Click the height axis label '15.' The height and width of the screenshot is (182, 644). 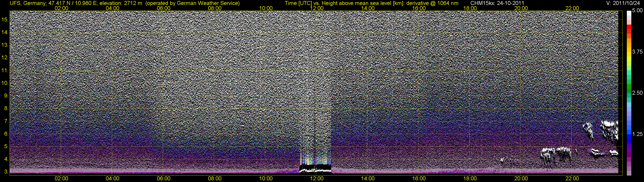tap(5, 20)
